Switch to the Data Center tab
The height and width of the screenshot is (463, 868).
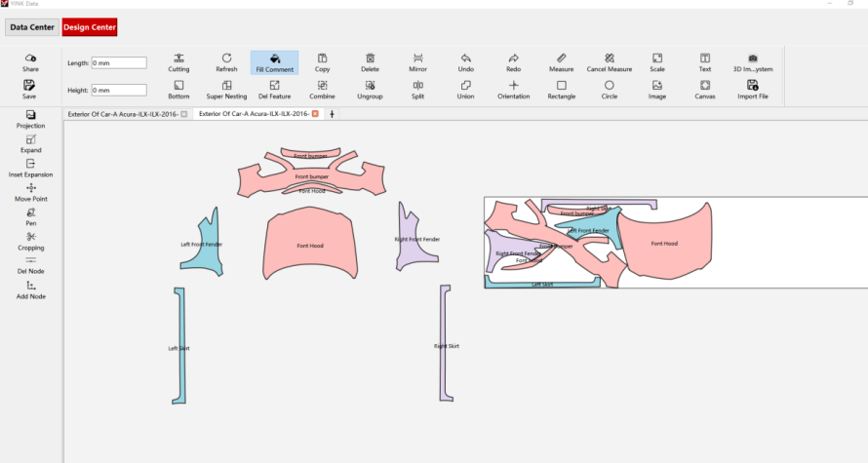[32, 27]
